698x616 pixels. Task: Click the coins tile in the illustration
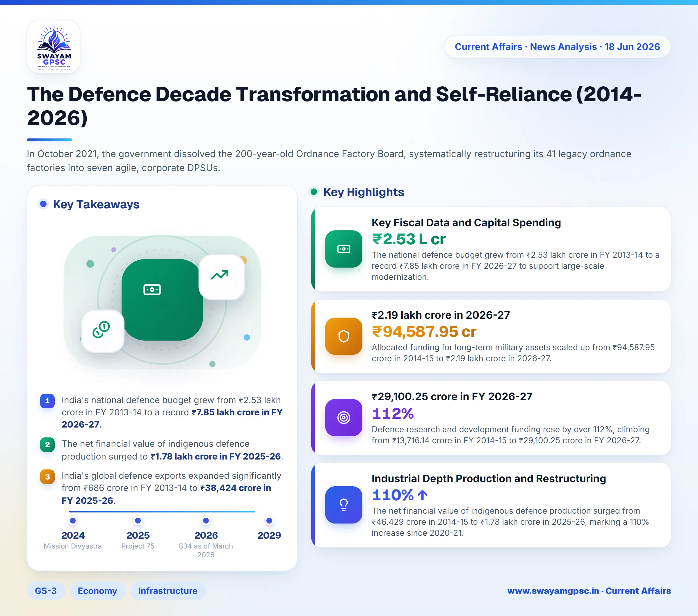pos(103,331)
